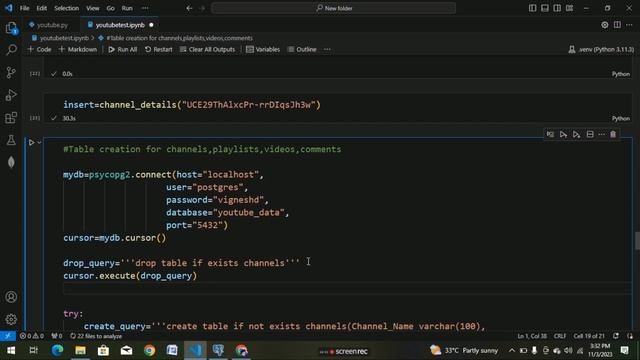This screenshot has width=640, height=360.
Task: Add a new Markdown cell
Action: [x=78, y=49]
